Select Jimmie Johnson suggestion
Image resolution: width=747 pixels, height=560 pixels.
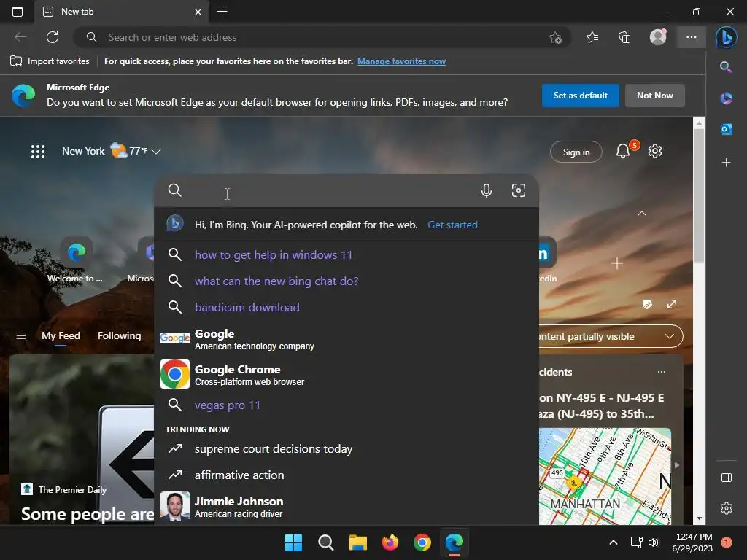coord(347,507)
